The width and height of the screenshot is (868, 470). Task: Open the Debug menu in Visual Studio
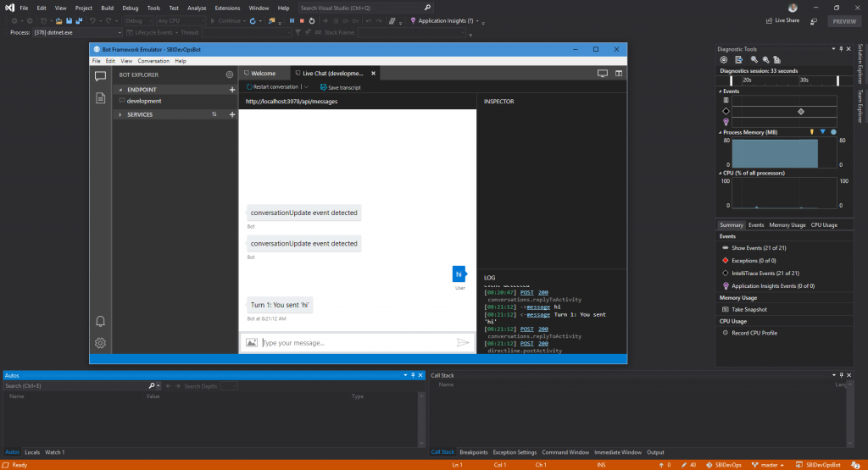130,8
